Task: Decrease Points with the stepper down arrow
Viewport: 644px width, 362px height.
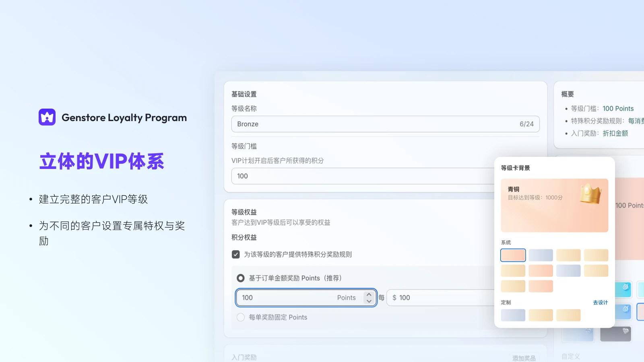Action: tap(369, 301)
